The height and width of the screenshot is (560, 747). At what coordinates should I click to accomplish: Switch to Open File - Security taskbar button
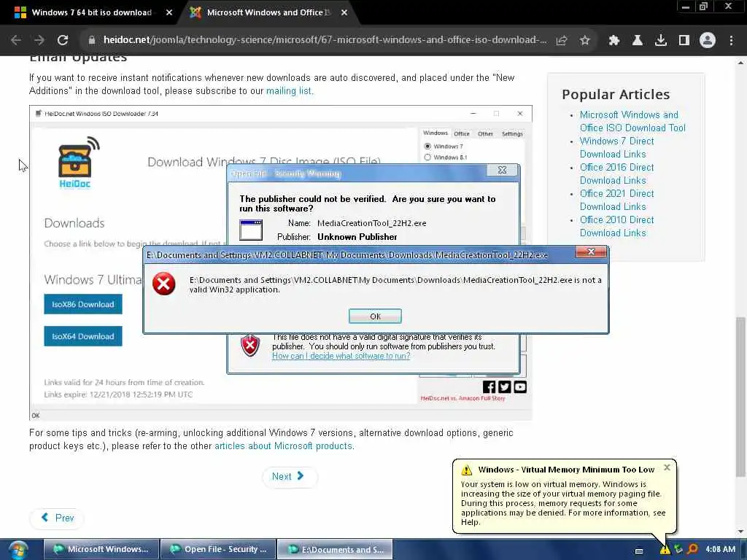tap(219, 550)
